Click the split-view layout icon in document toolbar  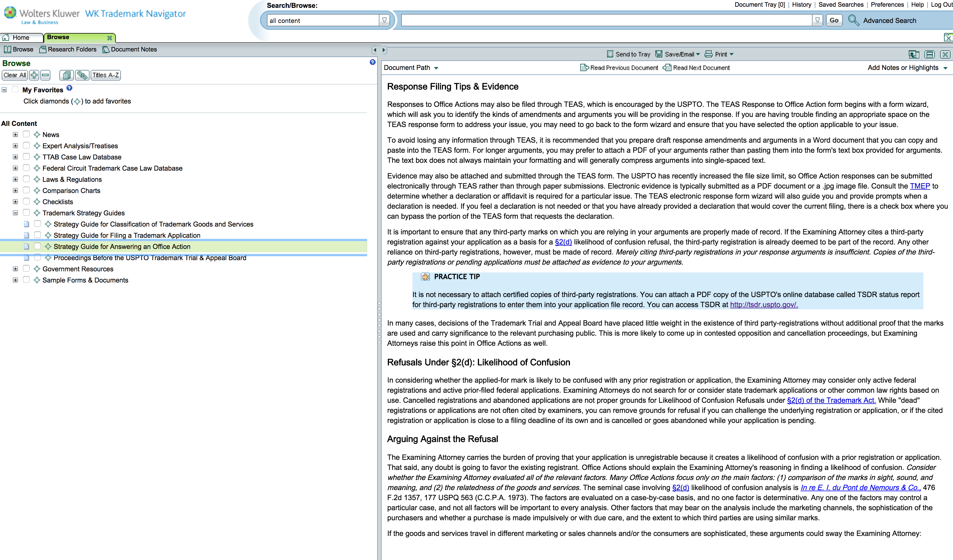929,55
